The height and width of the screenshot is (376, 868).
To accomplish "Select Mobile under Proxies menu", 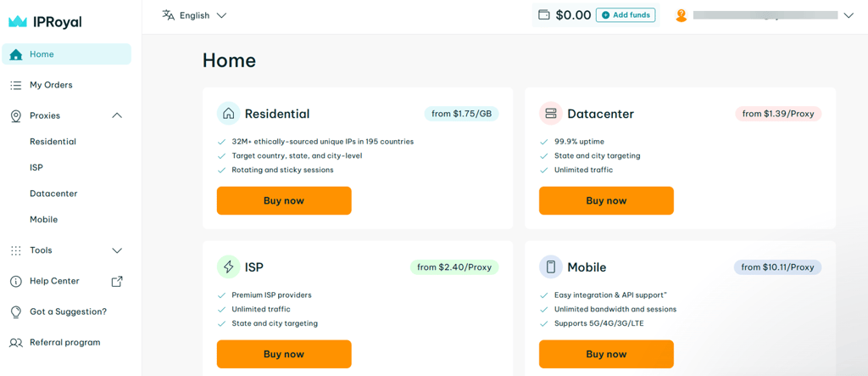I will pos(44,220).
